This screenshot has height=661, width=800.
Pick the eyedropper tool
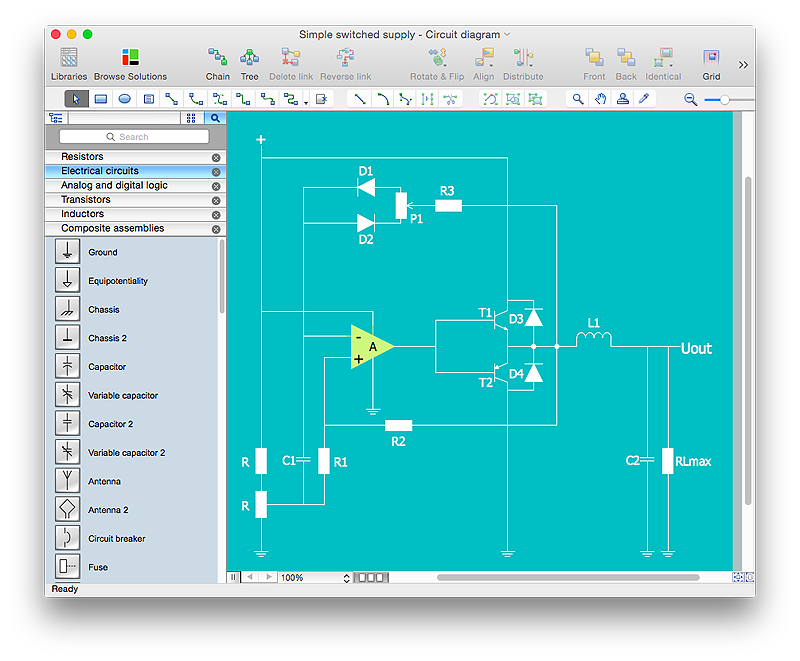click(645, 99)
